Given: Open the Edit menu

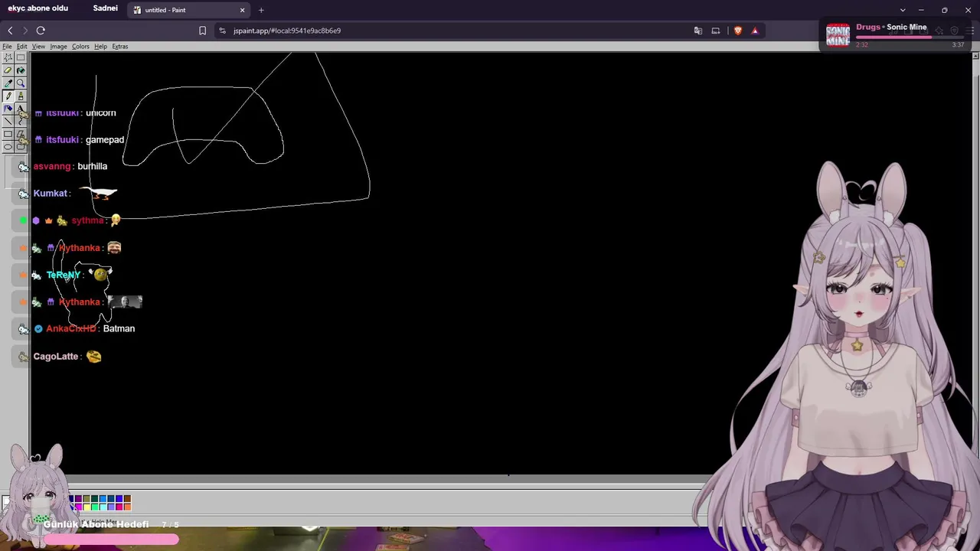Looking at the screenshot, I should pyautogui.click(x=22, y=47).
